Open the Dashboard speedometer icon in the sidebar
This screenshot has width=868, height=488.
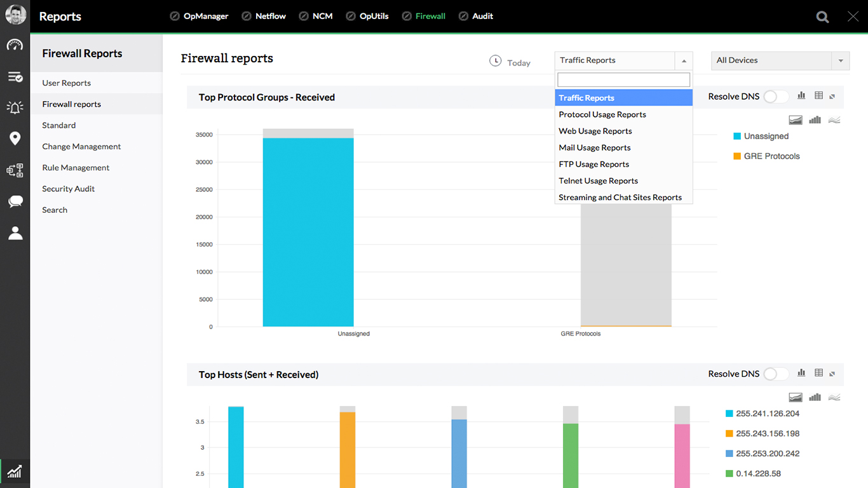coord(15,45)
